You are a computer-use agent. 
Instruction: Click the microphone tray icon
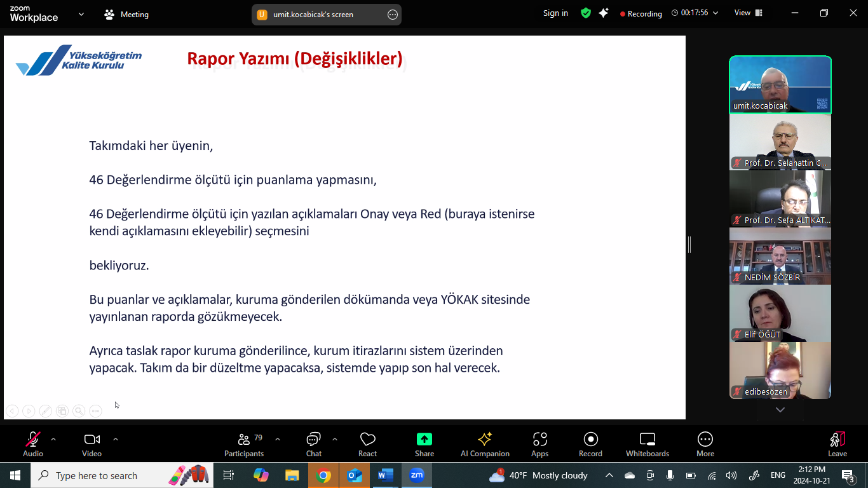[670, 475]
